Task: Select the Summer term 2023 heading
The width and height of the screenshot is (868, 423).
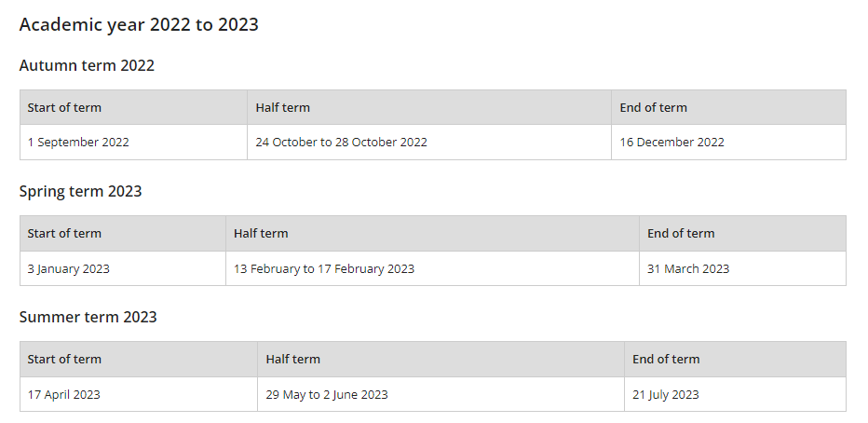Action: click(88, 317)
